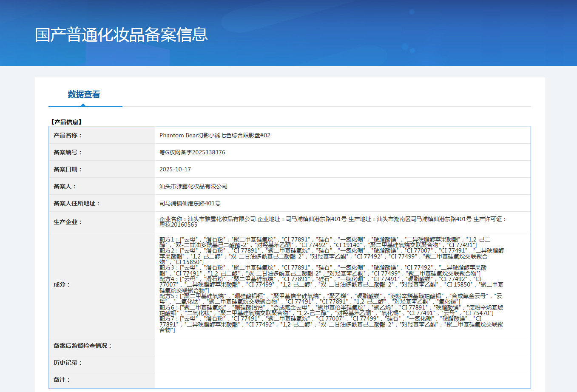This screenshot has height=392, width=577.
Task: Open the 数据查看 tab
Action: (x=84, y=94)
